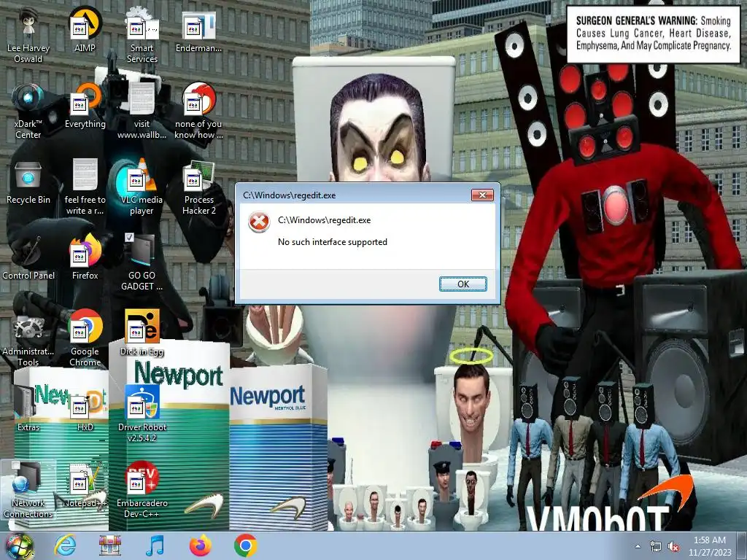Open the music note taskbar app
Screen dimensions: 747x560
coord(155,545)
